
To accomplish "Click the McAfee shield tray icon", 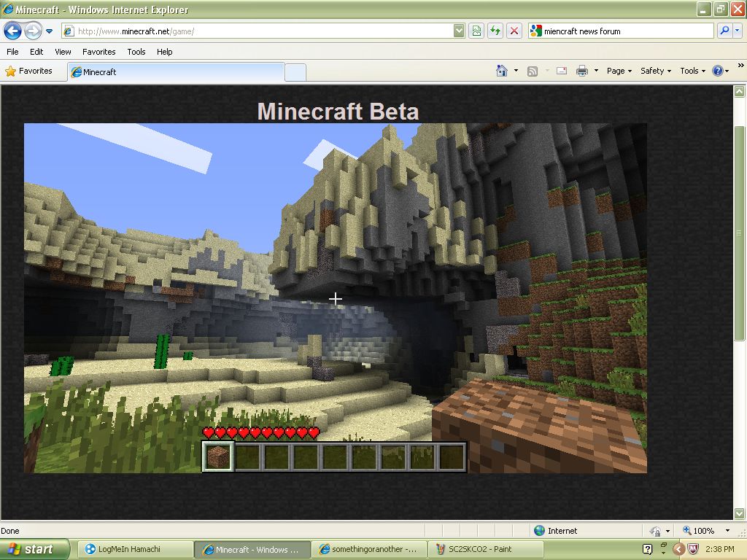I will click(693, 550).
